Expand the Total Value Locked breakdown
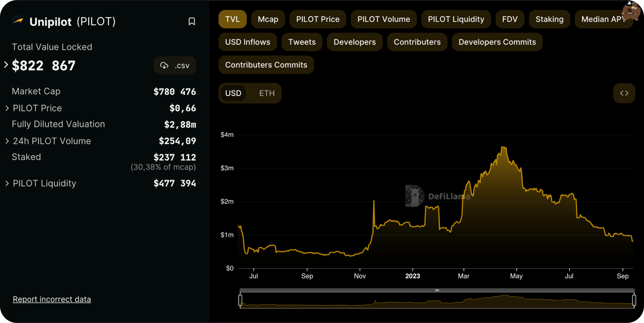This screenshot has height=323, width=644. (x=6, y=65)
